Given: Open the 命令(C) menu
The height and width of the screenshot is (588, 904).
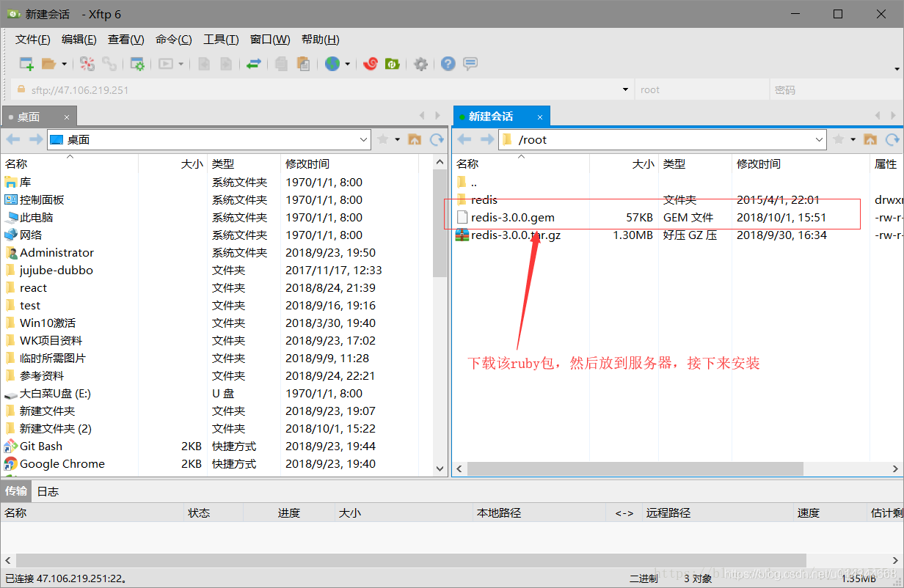Looking at the screenshot, I should [x=174, y=40].
